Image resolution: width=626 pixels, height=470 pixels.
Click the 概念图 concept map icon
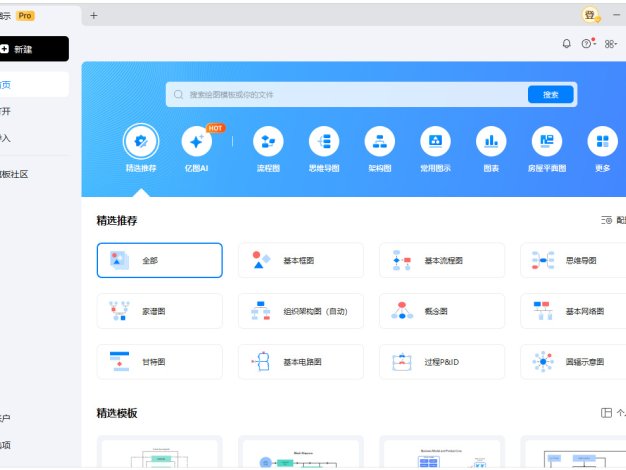pyautogui.click(x=402, y=311)
